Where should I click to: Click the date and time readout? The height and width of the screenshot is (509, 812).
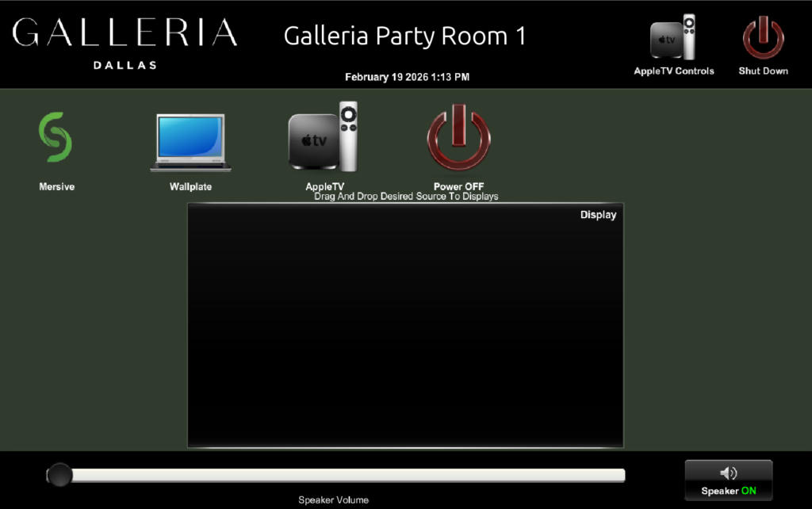407,78
